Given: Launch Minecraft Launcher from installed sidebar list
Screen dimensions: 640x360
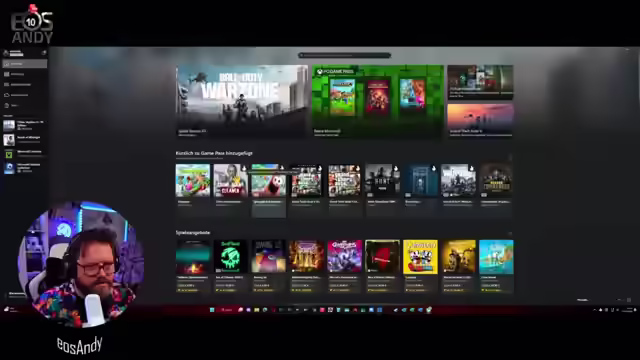Looking at the screenshot, I should click(x=24, y=154).
